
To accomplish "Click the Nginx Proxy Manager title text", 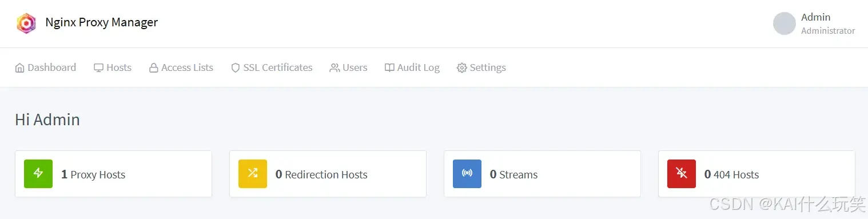I will click(102, 22).
